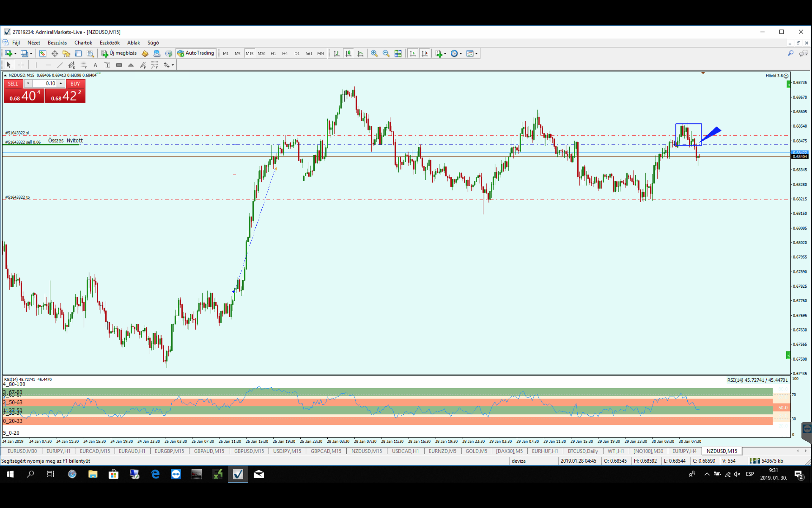812x508 pixels.
Task: Click the SELL button
Action: [x=13, y=84]
